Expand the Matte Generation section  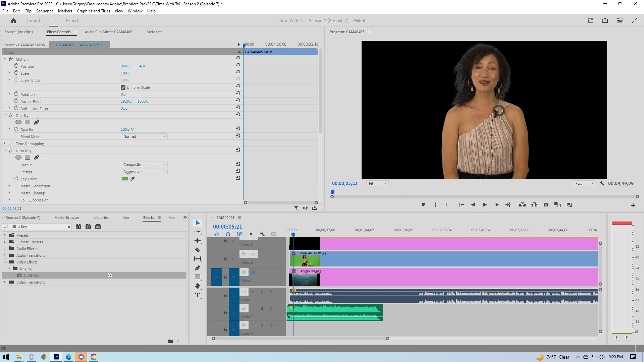coord(9,186)
